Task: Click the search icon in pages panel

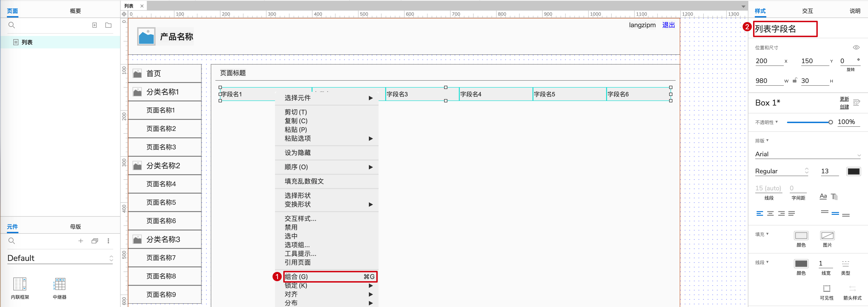Action: point(12,25)
